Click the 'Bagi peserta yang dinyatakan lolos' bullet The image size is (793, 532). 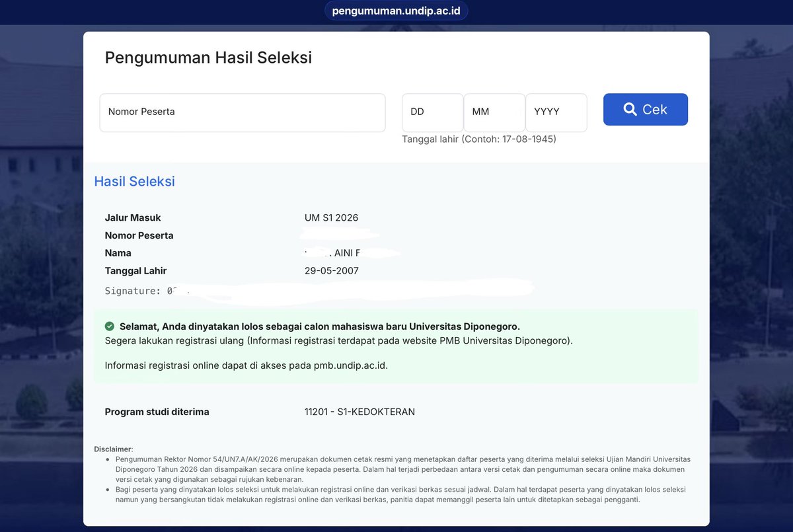click(x=400, y=494)
